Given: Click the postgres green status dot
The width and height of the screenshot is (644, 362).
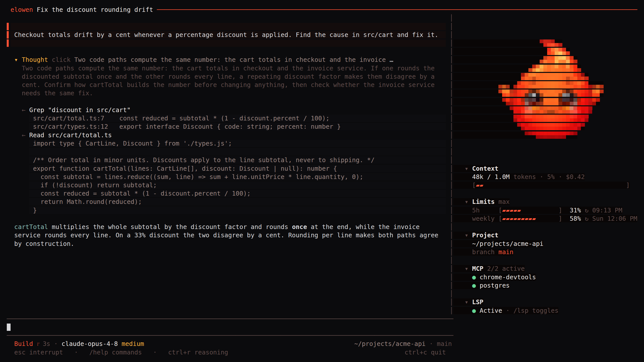Looking at the screenshot, I should [x=474, y=286].
